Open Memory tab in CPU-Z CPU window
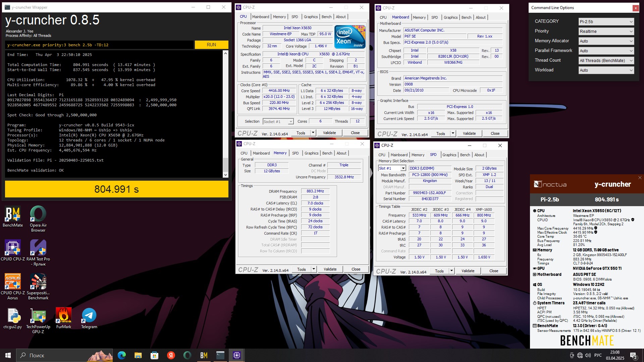This screenshot has height=362, width=644. coord(279,17)
